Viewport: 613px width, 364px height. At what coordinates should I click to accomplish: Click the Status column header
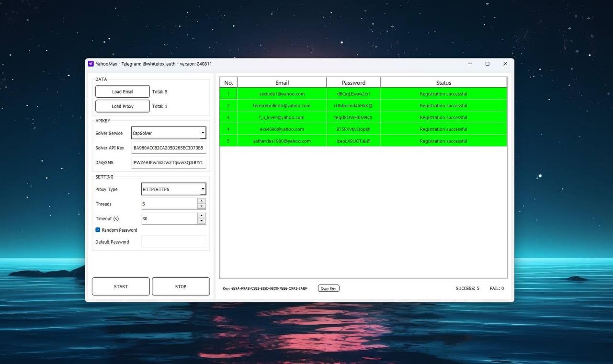coord(443,82)
